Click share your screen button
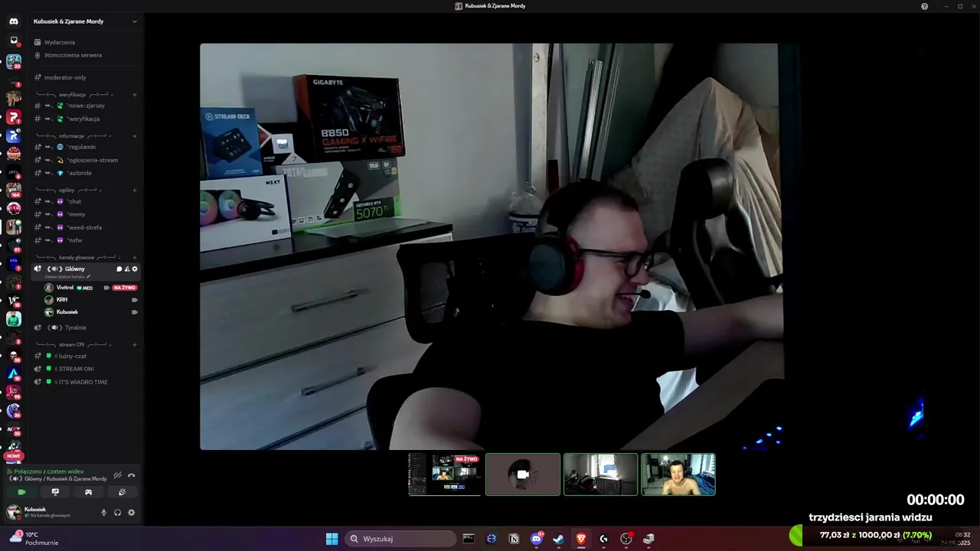The image size is (980, 551). point(55,492)
